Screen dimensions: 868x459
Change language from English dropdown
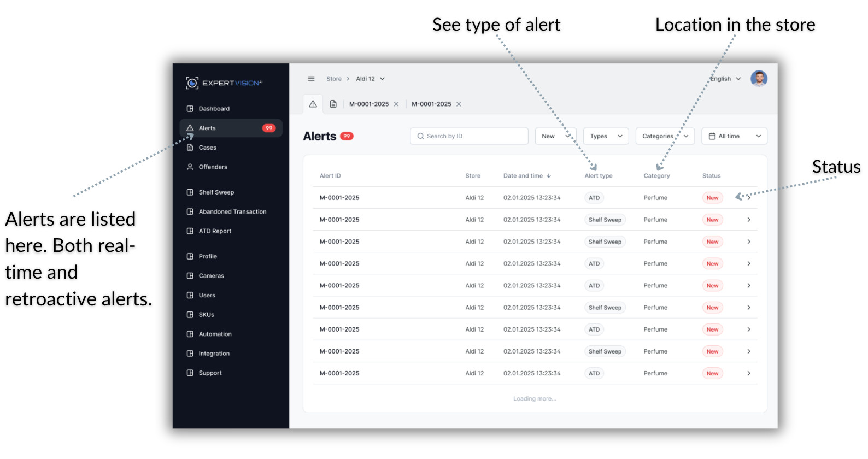pyautogui.click(x=725, y=79)
